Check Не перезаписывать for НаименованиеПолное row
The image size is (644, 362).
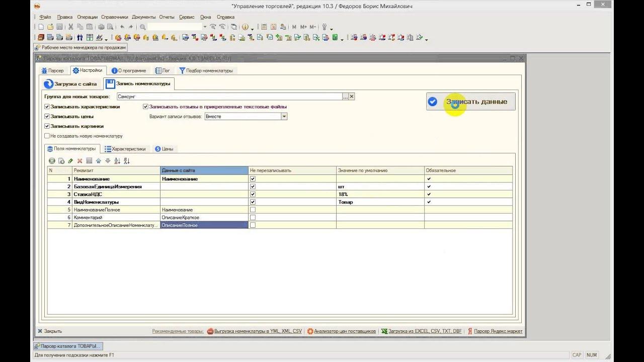coord(253,210)
